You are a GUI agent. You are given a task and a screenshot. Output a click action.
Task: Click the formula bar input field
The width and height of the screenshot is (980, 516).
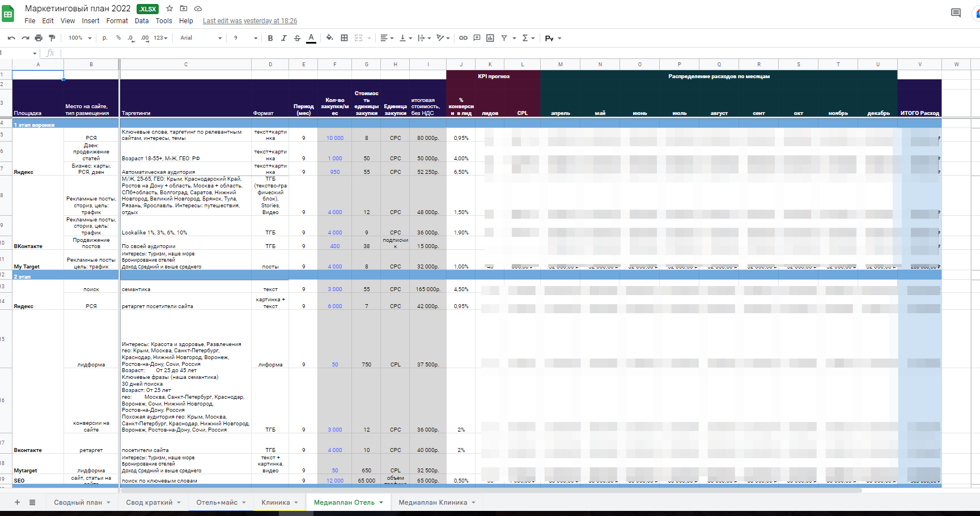click(510, 53)
